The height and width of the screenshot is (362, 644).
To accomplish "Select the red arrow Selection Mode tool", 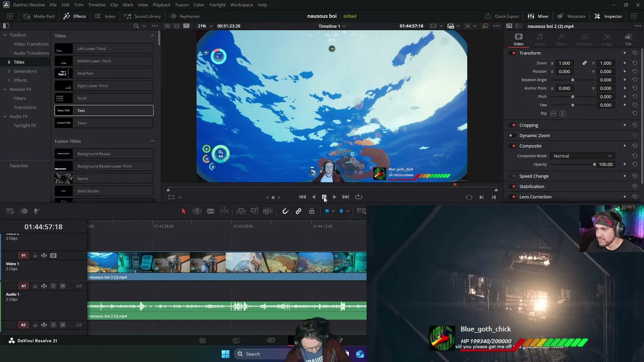I will coord(184,211).
